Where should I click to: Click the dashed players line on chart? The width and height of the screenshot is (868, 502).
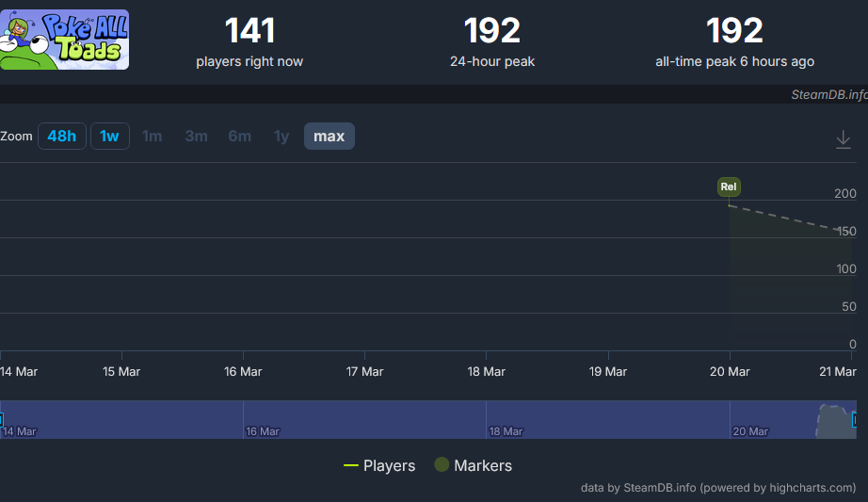click(786, 218)
